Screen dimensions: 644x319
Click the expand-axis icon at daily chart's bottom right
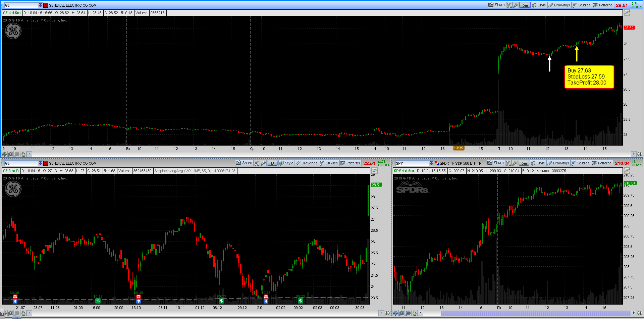coord(387,313)
